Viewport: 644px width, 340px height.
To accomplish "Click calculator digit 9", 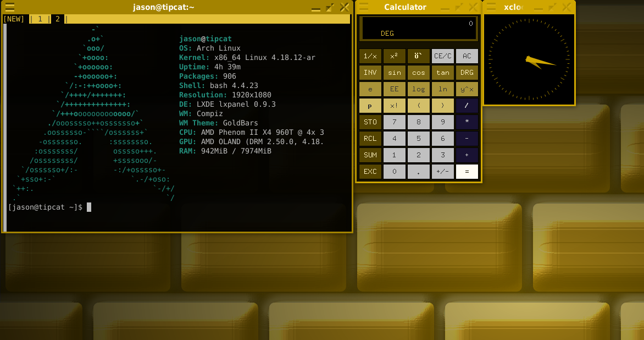I will point(443,122).
